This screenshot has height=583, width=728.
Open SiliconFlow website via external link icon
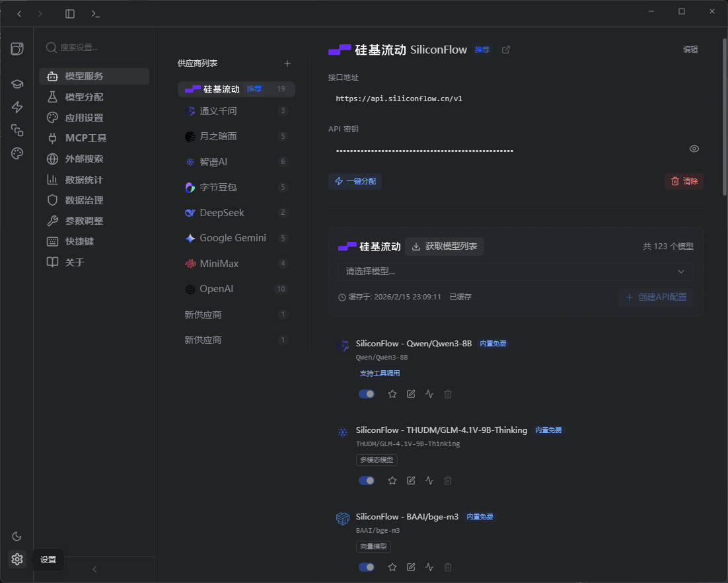point(505,49)
